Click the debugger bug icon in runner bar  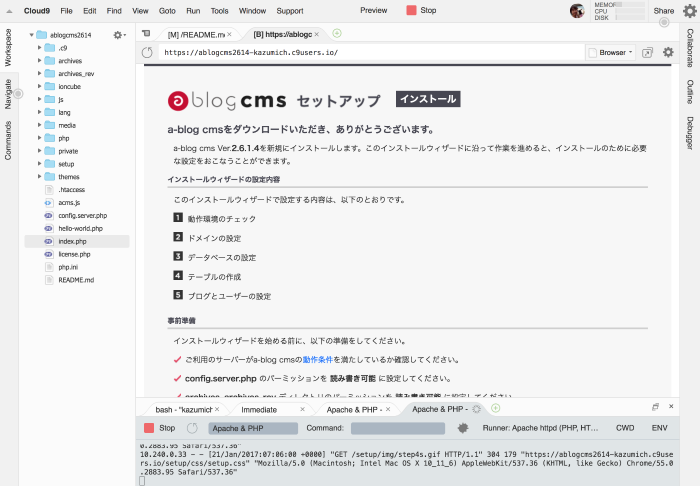coord(463,428)
